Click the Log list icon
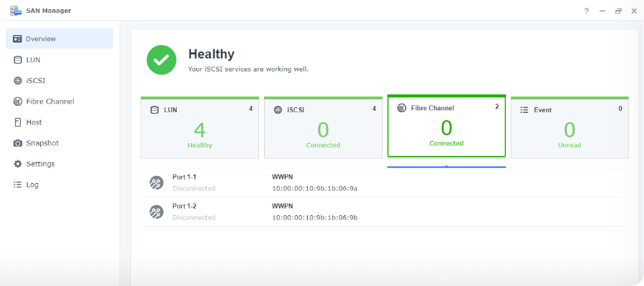The height and width of the screenshot is (286, 644). pos(18,184)
